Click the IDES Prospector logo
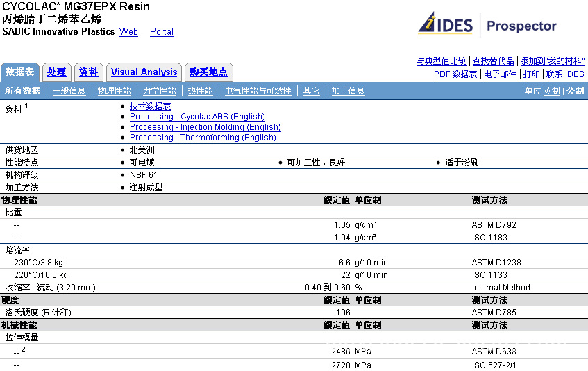 487,26
